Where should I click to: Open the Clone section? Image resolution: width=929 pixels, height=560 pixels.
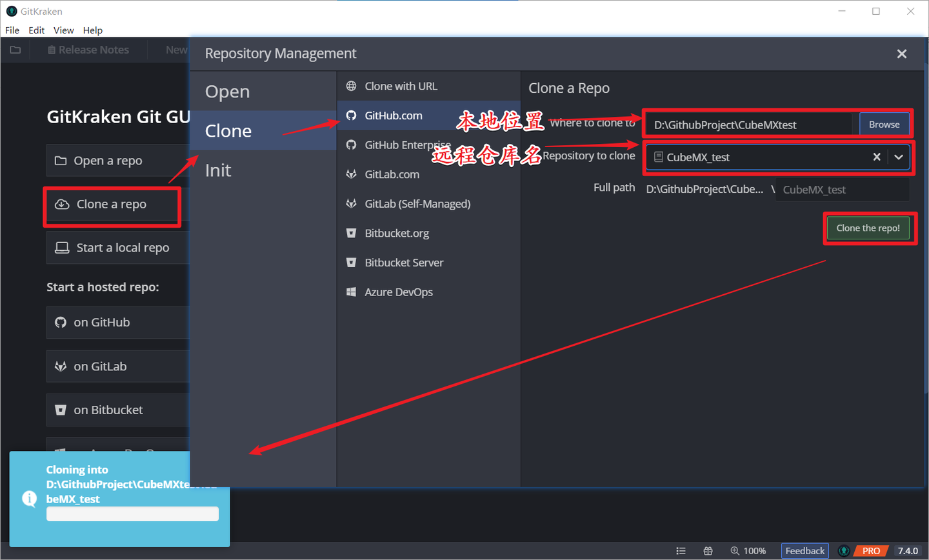[228, 130]
